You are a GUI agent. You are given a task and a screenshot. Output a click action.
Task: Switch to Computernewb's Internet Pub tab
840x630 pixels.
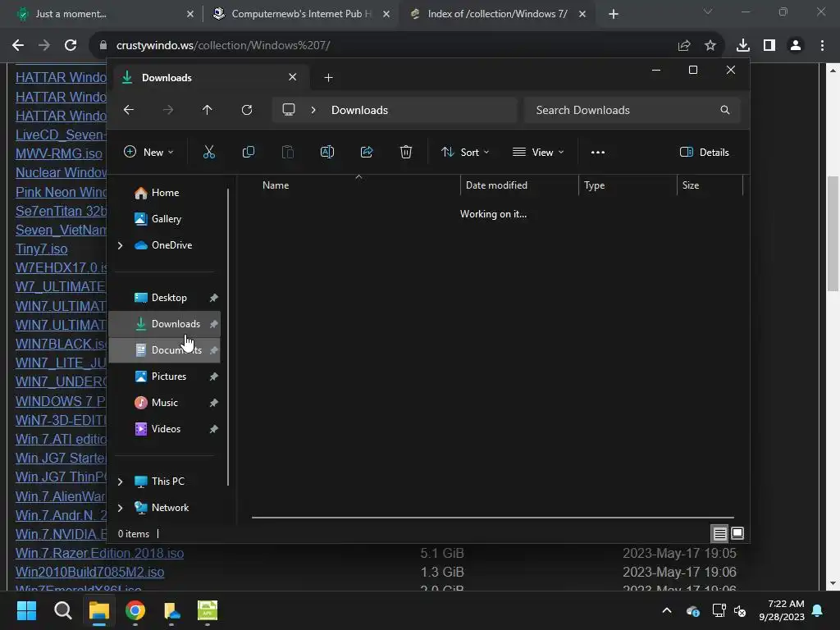click(x=301, y=14)
